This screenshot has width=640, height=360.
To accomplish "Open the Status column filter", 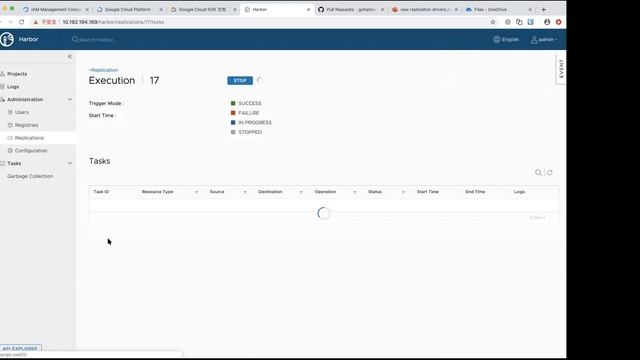I will (x=403, y=192).
